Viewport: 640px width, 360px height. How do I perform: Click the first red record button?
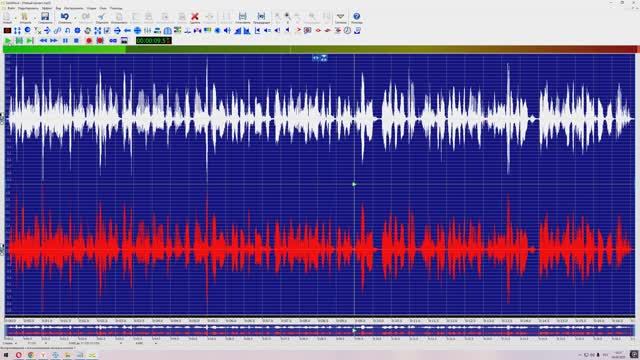coord(89,41)
